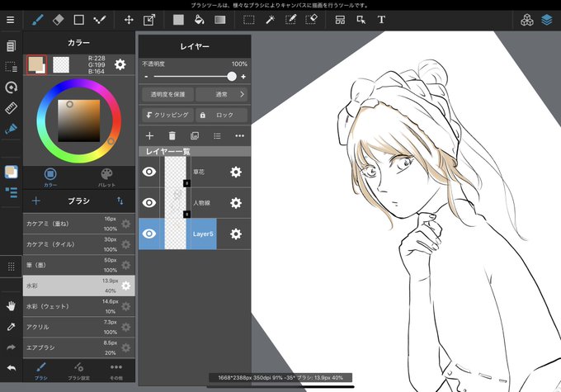Click the opacity slider handle

[x=232, y=76]
